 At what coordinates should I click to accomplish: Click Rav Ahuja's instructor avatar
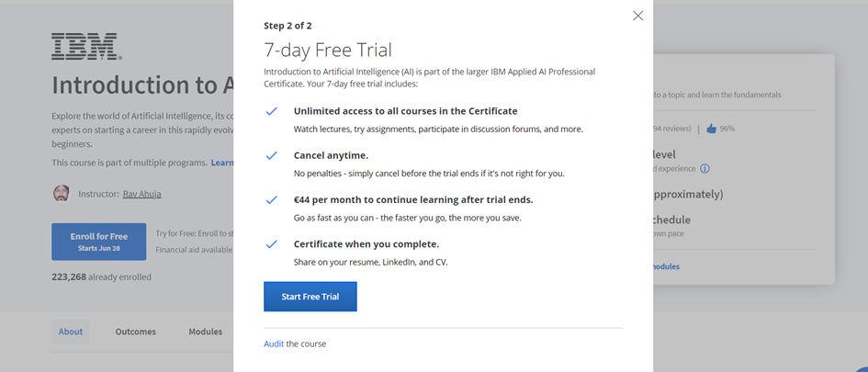click(x=61, y=194)
